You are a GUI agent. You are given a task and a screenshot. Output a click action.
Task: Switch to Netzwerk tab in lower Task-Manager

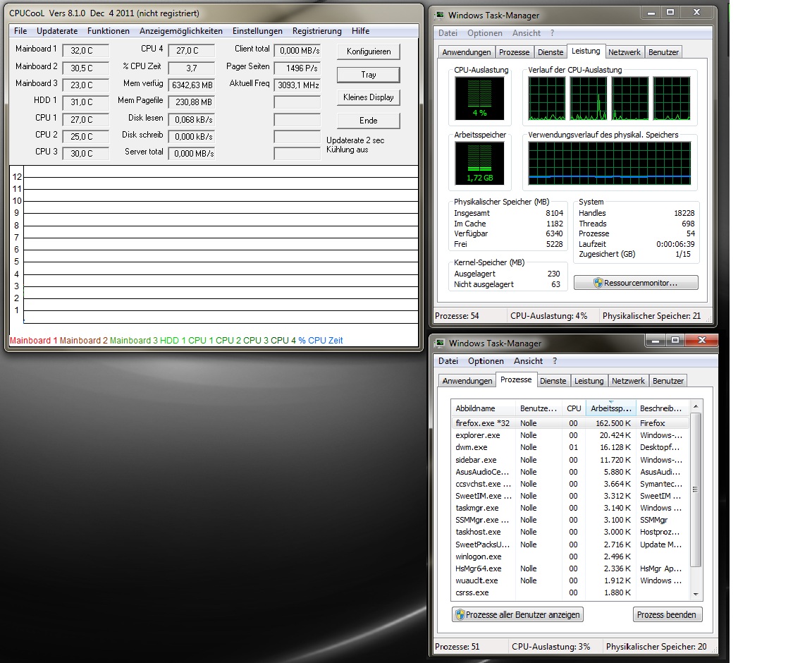tap(628, 380)
